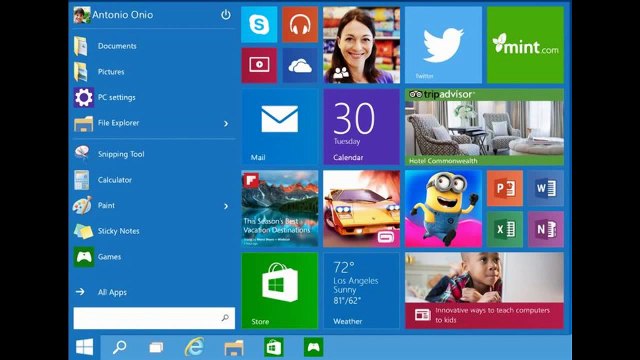Open Games app from the taskbar
This screenshot has width=640, height=360.
pos(313,347)
